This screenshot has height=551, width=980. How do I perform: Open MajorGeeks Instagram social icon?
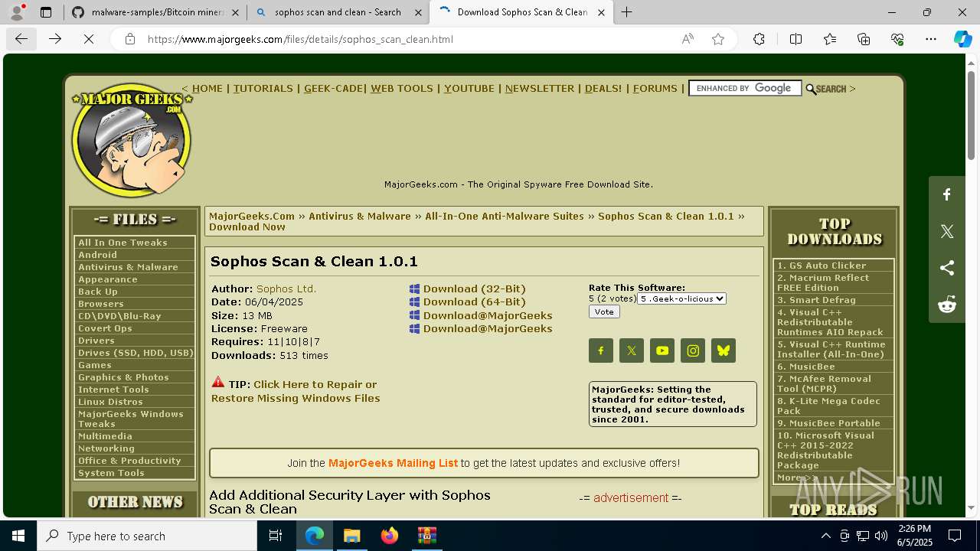coord(693,350)
